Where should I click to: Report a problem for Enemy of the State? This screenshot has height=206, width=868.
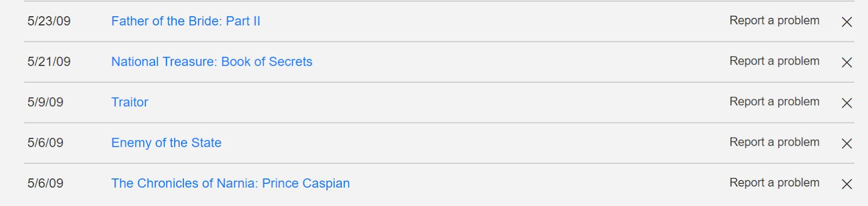(x=774, y=143)
